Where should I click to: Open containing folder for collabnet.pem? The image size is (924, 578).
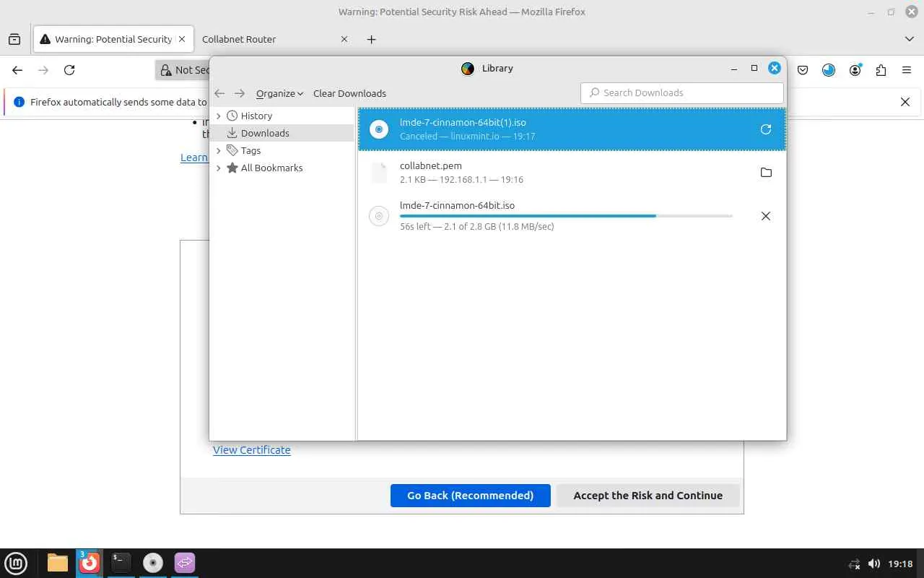coord(766,173)
